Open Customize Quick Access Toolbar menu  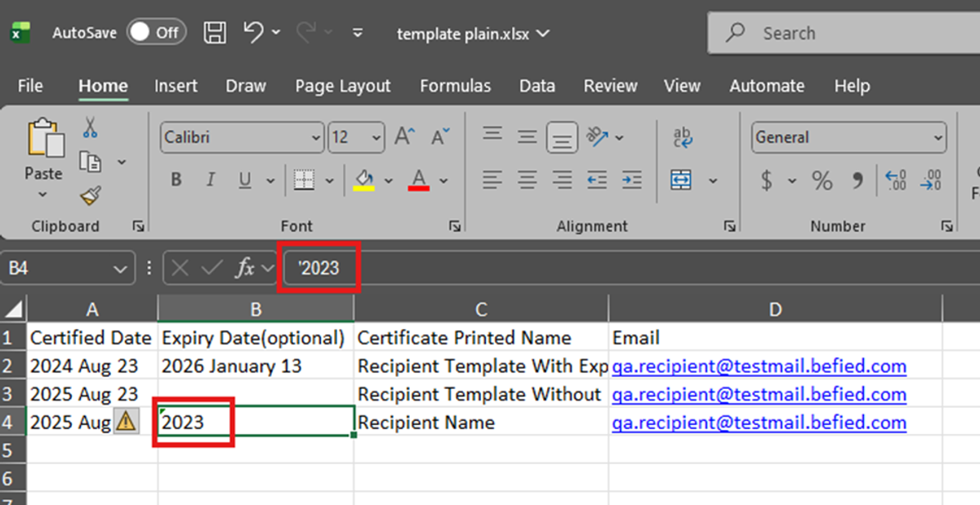358,33
